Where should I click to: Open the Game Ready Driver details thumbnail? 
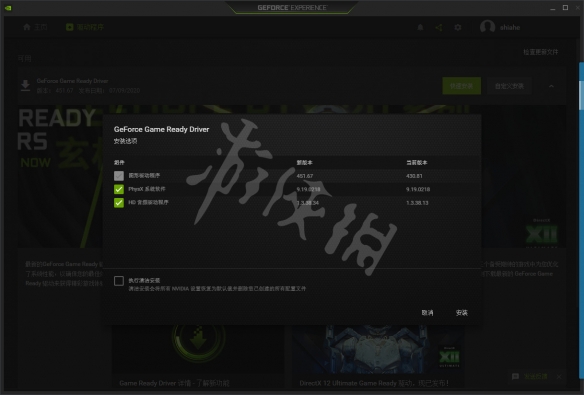coord(198,349)
